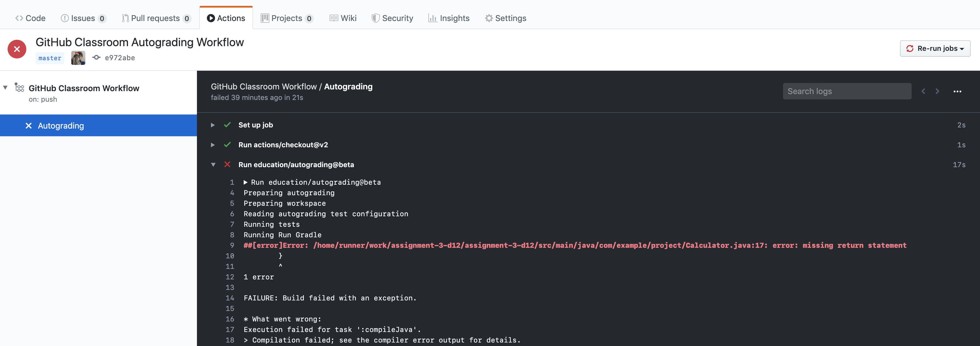The image size is (980, 346).
Task: Click green check beside Run actions/checkout@v2
Action: point(227,145)
